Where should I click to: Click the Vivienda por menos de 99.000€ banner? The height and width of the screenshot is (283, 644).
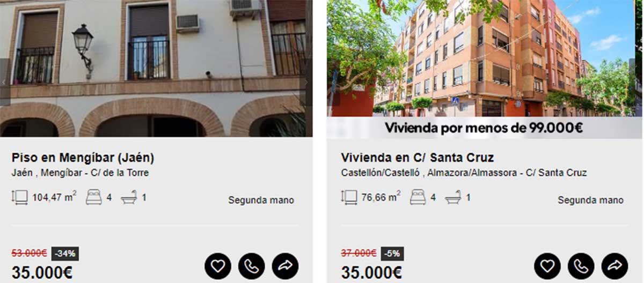coord(484,128)
